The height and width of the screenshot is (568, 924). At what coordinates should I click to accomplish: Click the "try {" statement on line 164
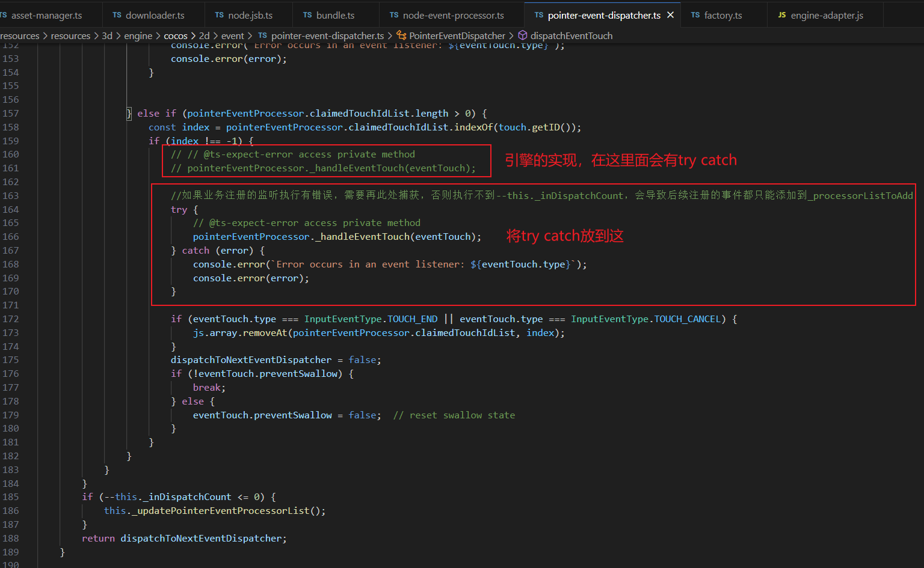pyautogui.click(x=185, y=210)
